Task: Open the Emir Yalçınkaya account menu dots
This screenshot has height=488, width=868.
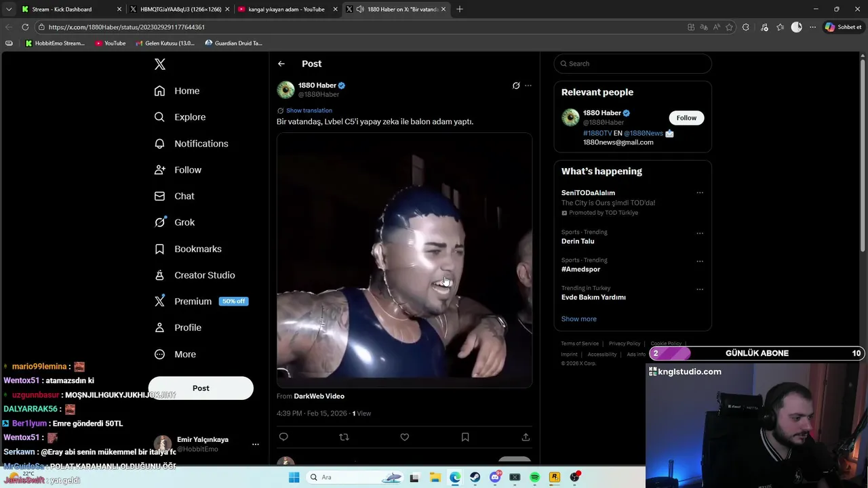Action: (256, 445)
